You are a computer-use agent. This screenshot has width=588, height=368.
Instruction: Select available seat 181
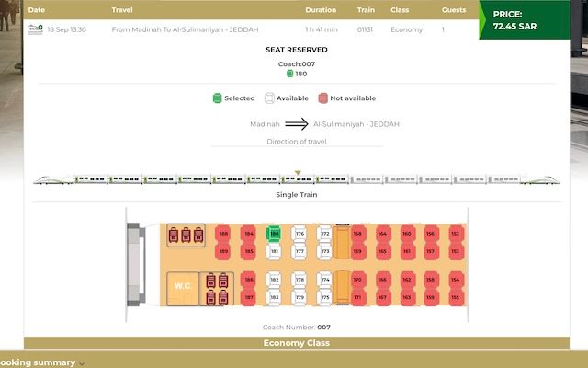[274, 250]
